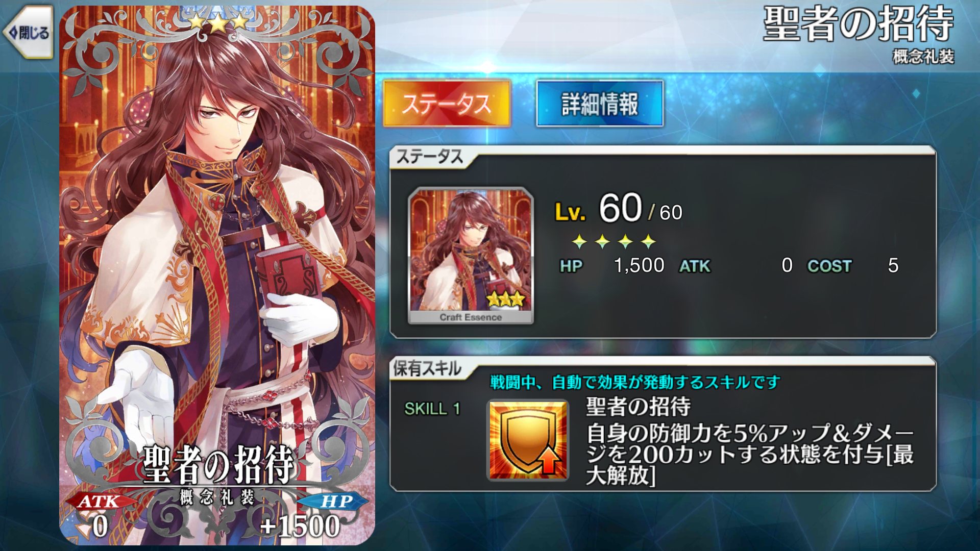Tap the 聖者の招待 skill name text
Screen dimensions: 980x551
tap(638, 407)
